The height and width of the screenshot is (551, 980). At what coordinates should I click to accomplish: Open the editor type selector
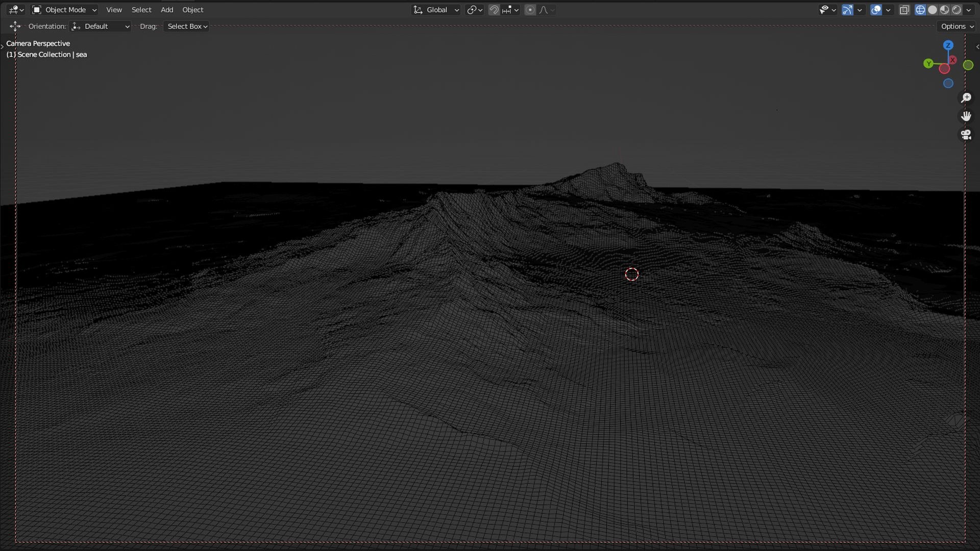16,10
